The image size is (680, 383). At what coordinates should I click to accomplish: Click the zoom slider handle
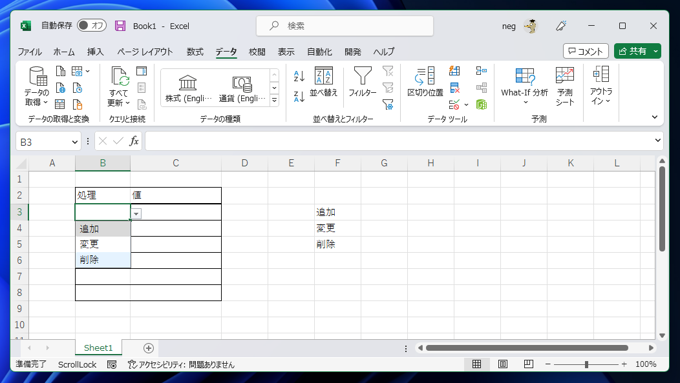pyautogui.click(x=586, y=364)
